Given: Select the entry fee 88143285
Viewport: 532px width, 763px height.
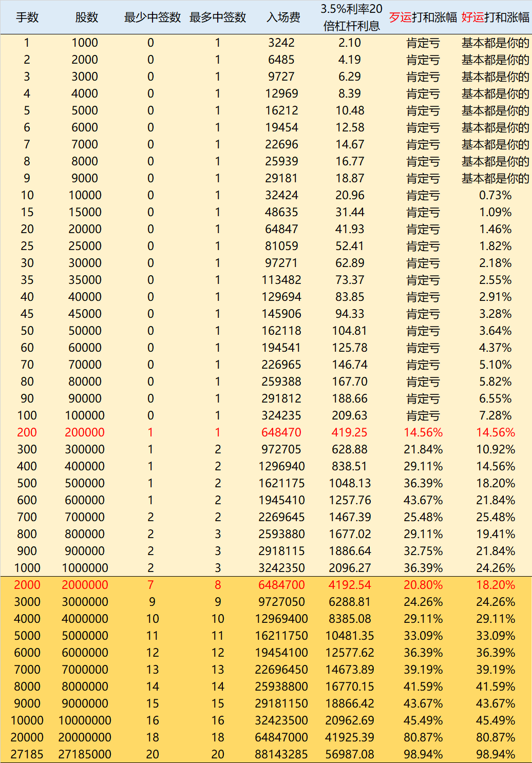Looking at the screenshot, I should 281,754.
